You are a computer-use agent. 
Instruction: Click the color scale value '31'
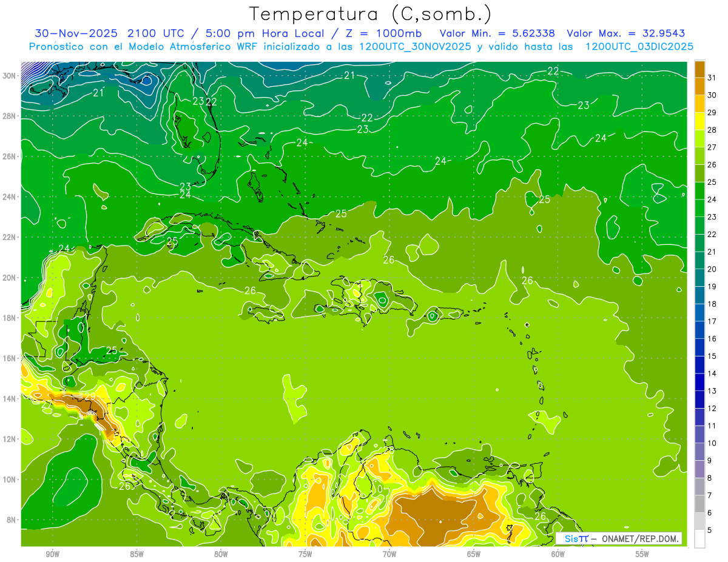tap(712, 78)
